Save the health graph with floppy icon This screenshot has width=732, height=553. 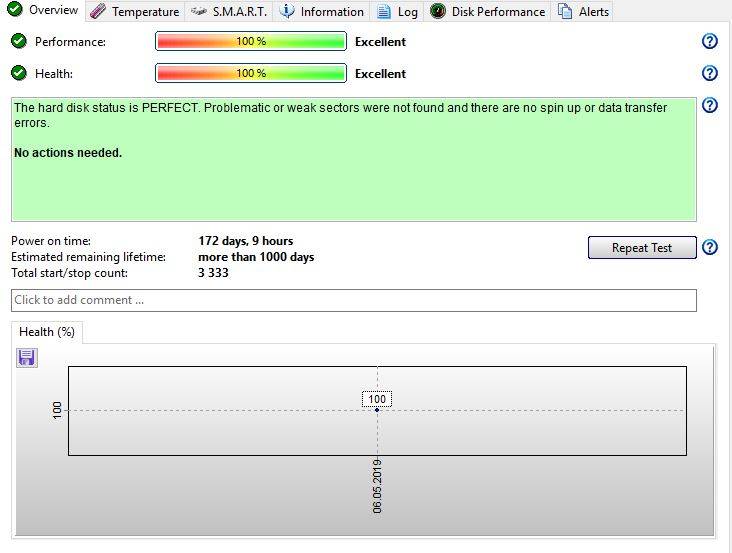[x=27, y=358]
